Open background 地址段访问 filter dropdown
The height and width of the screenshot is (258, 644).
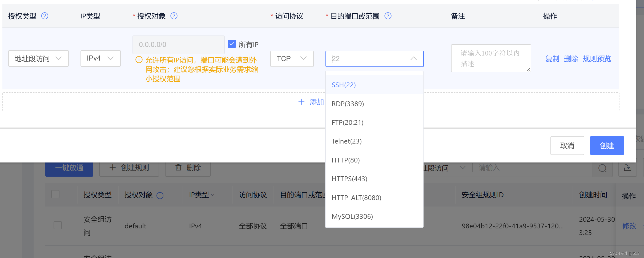click(x=444, y=168)
